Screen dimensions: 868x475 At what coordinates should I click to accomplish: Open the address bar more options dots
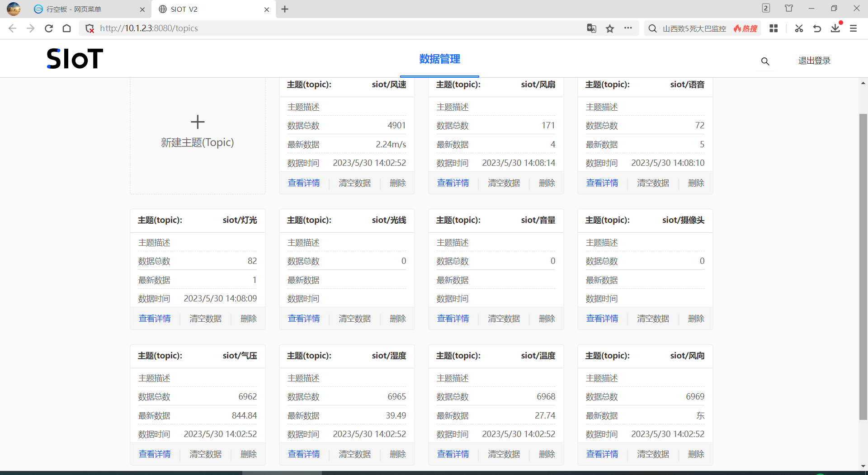click(628, 28)
